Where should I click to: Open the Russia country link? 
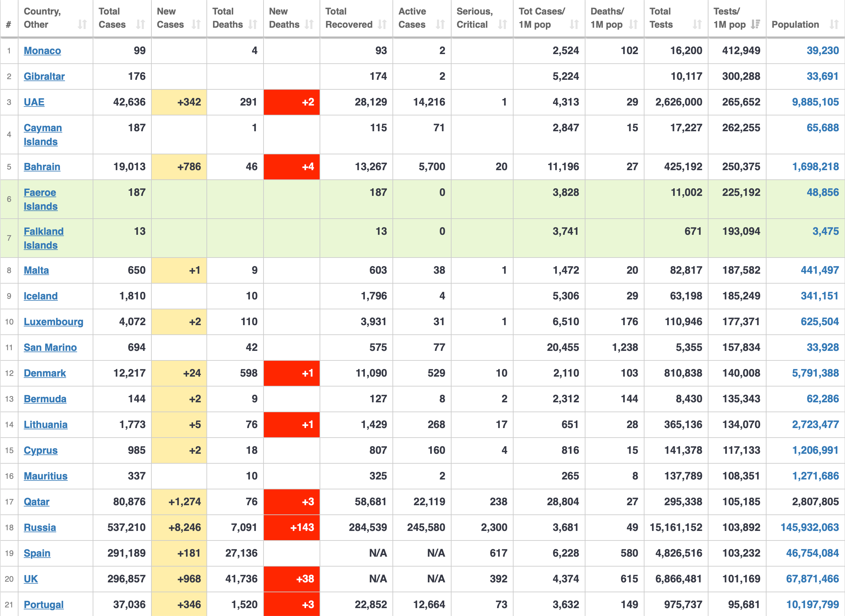tap(40, 528)
